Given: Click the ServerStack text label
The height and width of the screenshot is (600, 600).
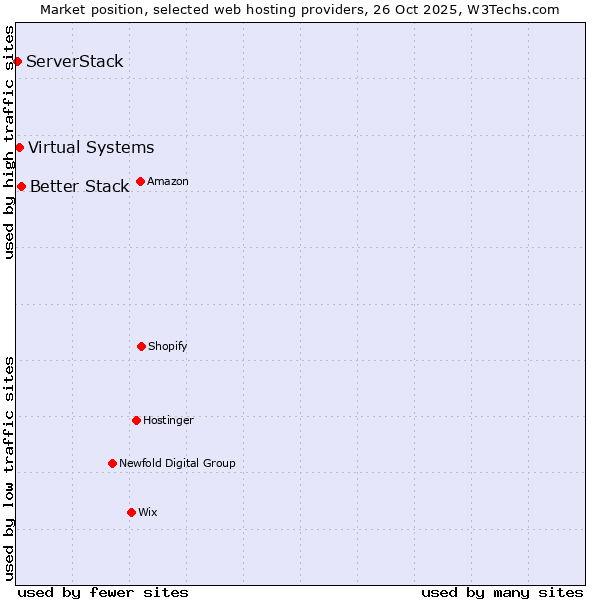Looking at the screenshot, I should tap(75, 62).
